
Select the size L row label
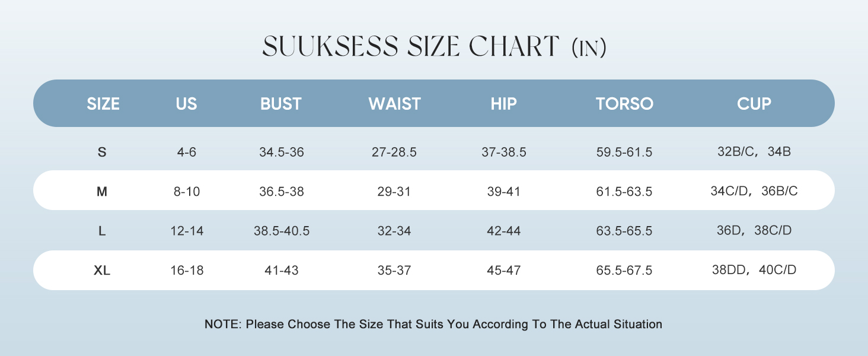pos(102,231)
